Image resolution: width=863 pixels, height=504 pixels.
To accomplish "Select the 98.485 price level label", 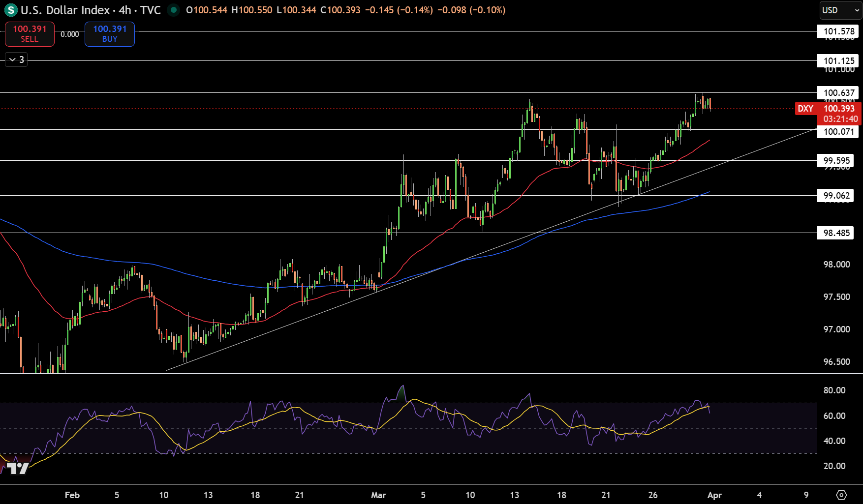I will [x=836, y=233].
